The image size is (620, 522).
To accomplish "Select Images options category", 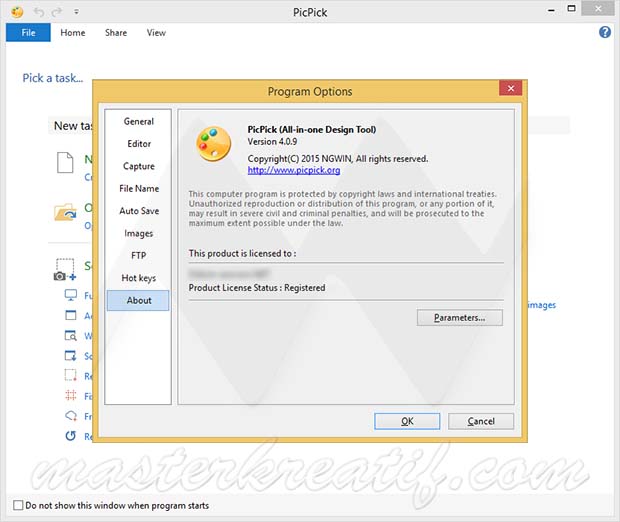I will point(138,233).
